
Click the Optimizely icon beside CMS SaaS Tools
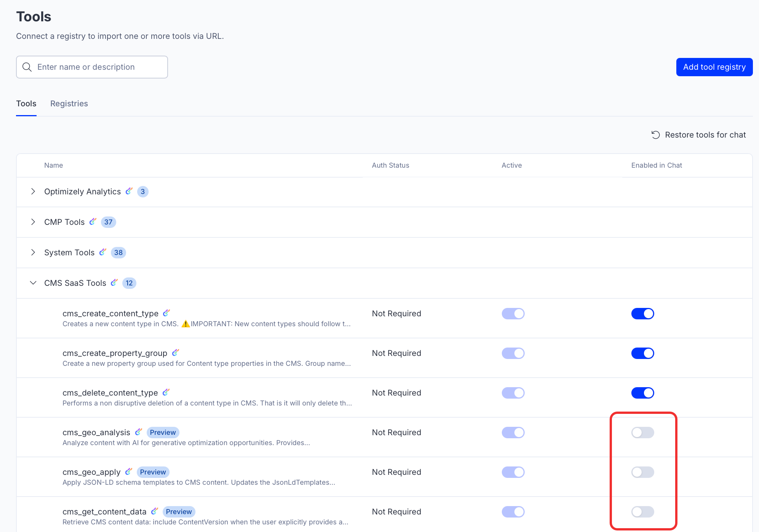(x=114, y=282)
